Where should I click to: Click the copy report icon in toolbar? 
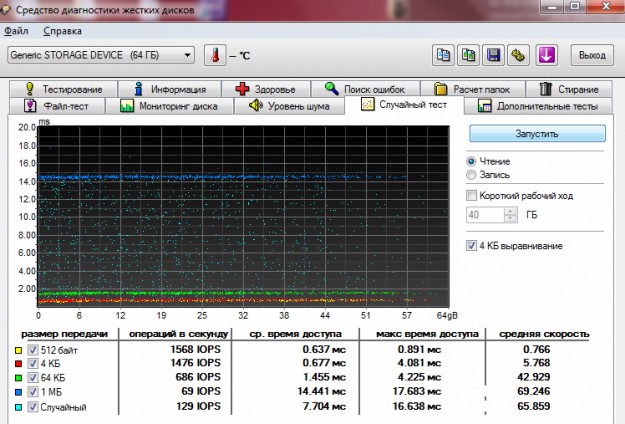(444, 54)
